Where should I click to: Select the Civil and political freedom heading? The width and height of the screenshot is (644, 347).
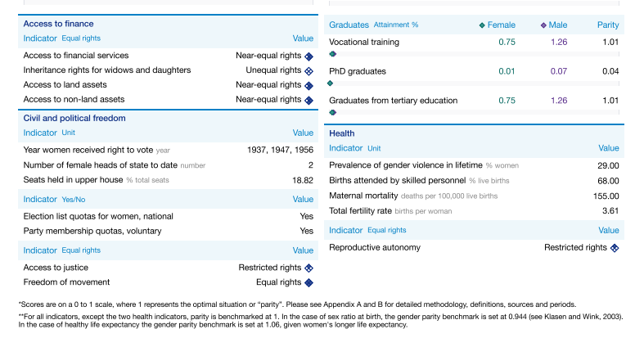coord(74,118)
